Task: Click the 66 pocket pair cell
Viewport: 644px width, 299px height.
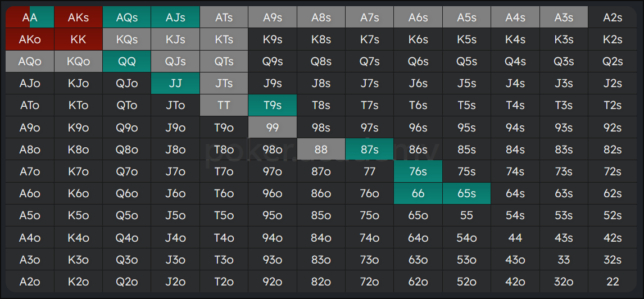Action: click(x=418, y=193)
